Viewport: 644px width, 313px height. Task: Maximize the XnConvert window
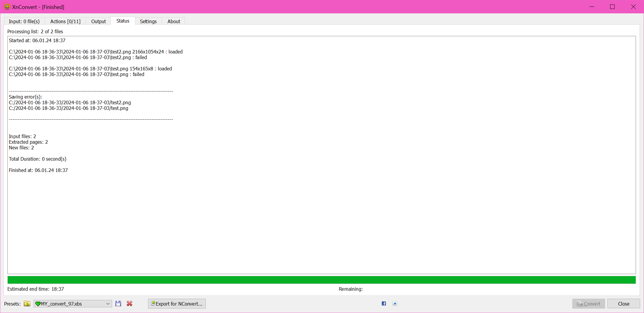(x=612, y=7)
